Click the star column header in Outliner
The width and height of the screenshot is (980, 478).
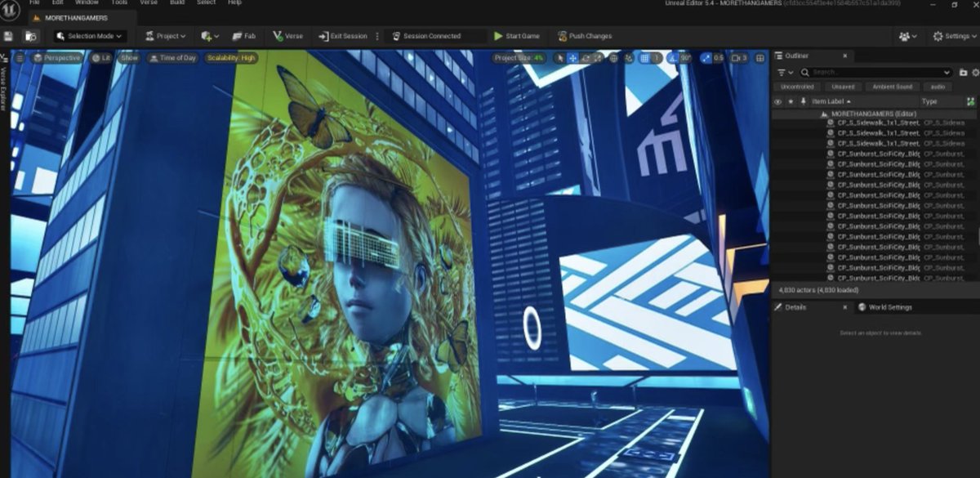coord(790,101)
